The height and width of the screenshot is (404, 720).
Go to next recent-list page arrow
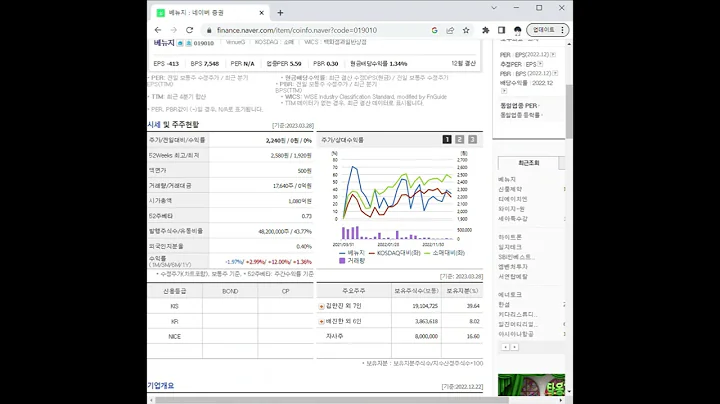click(515, 347)
